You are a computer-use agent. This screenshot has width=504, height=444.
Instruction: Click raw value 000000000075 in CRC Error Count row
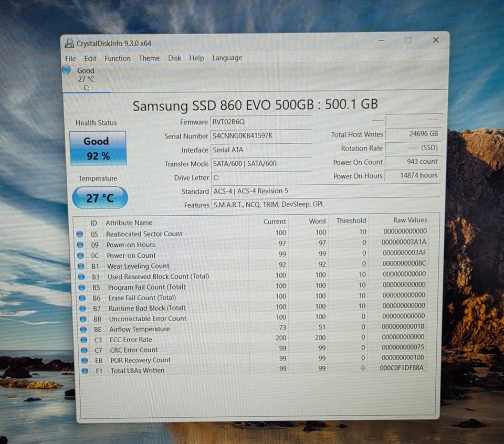403,347
